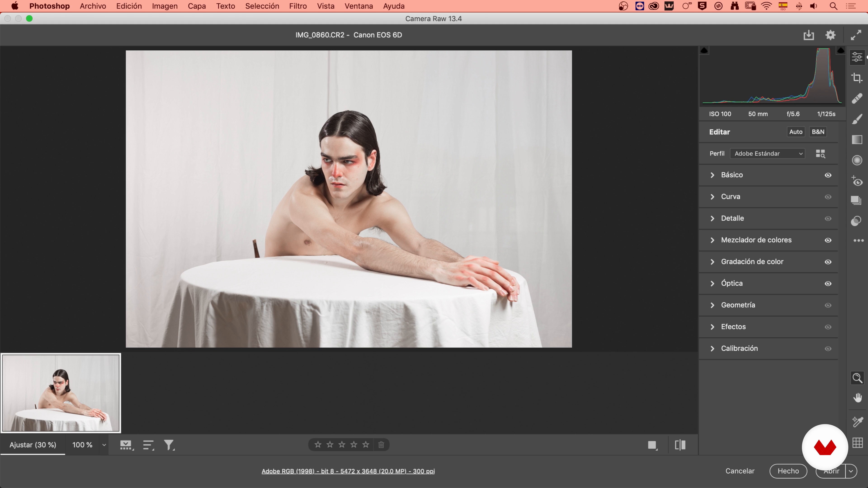Image resolution: width=868 pixels, height=488 pixels.
Task: Toggle the Óptica panel eye icon
Action: pyautogui.click(x=828, y=284)
